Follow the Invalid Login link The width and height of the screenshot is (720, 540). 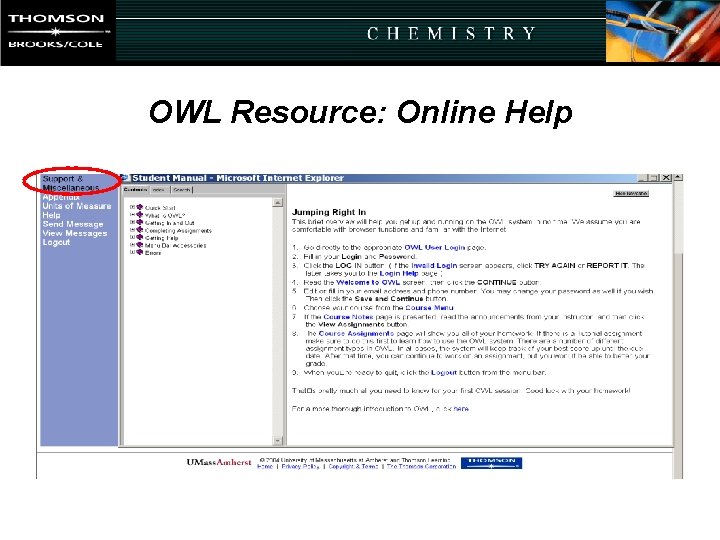click(434, 265)
